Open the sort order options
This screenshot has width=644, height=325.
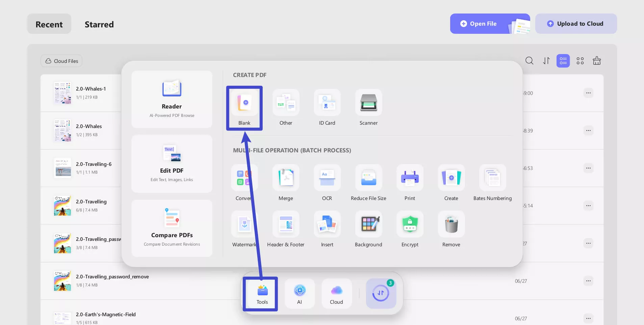click(x=546, y=61)
